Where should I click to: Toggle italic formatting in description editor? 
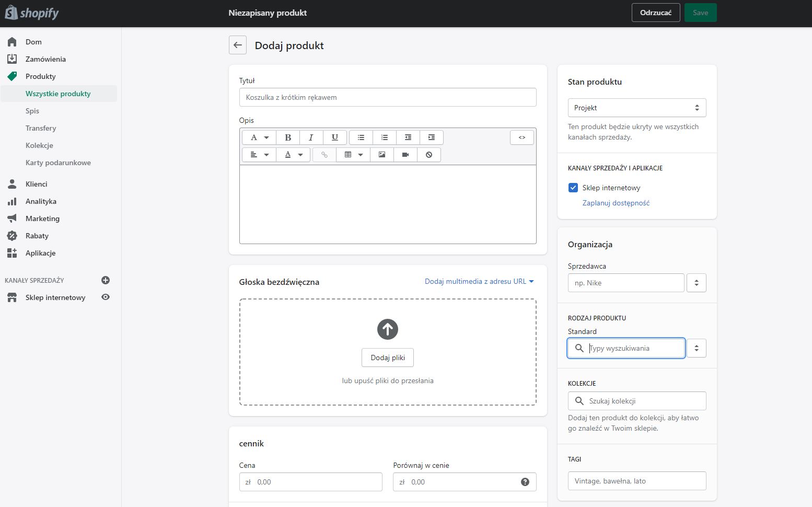pyautogui.click(x=311, y=137)
